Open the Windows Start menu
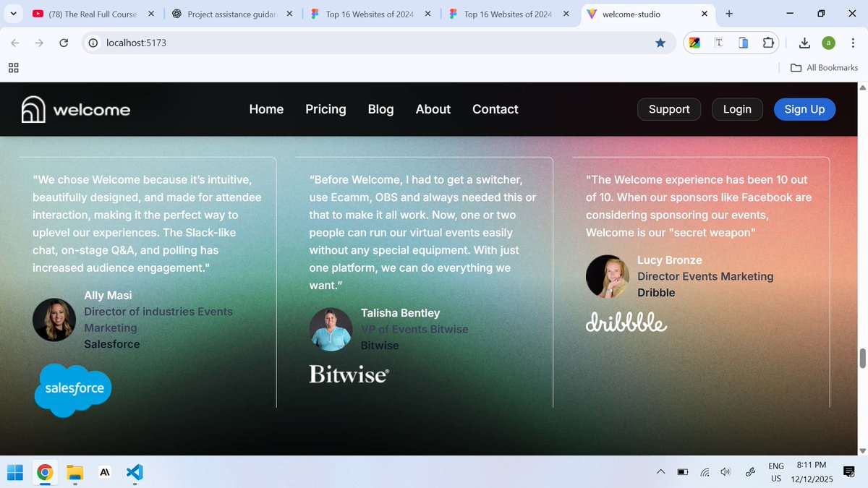868x488 pixels. (15, 473)
